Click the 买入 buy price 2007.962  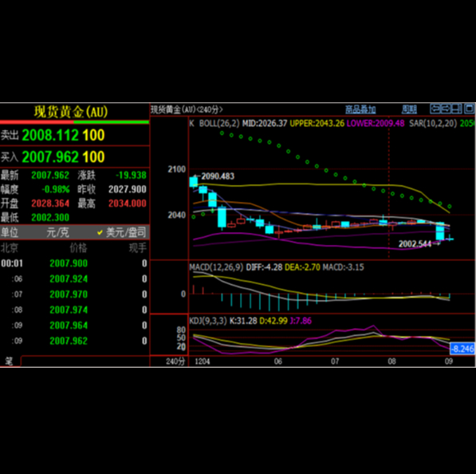pos(50,156)
